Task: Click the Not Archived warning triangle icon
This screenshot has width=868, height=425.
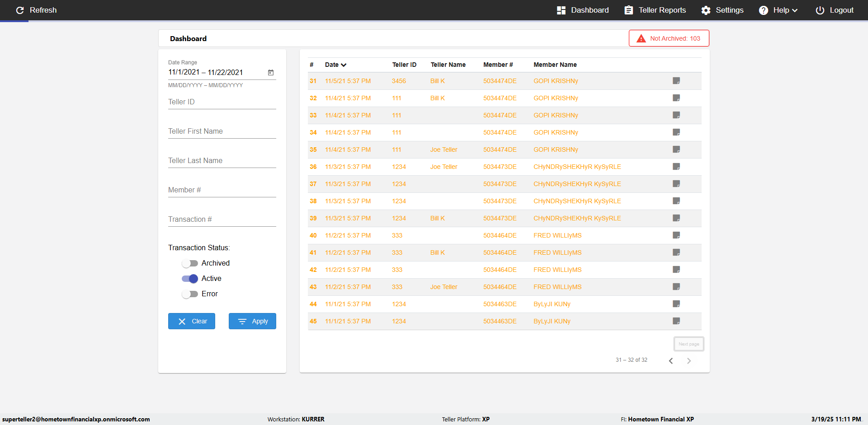Action: pyautogui.click(x=641, y=38)
